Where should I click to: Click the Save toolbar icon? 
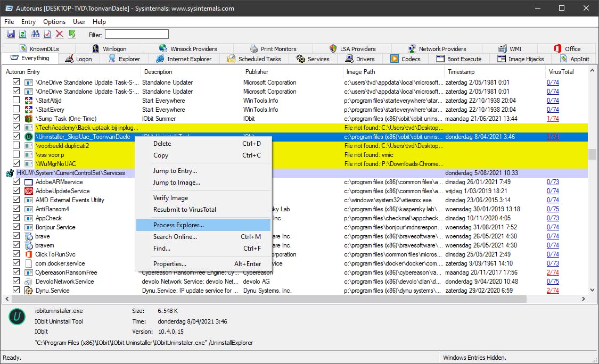[11, 34]
